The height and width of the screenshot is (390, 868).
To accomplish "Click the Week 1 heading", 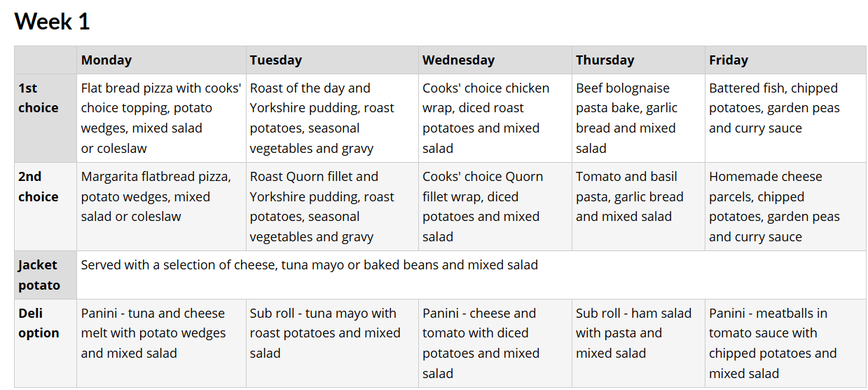I will click(52, 21).
